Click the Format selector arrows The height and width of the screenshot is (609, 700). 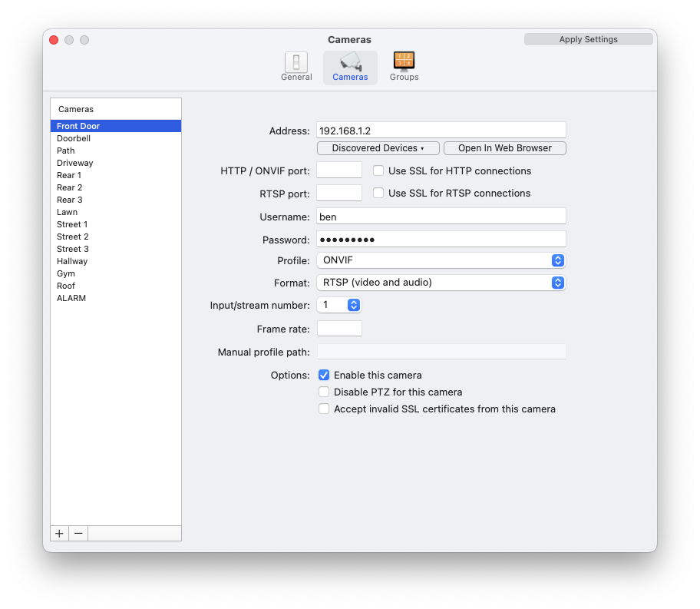pyautogui.click(x=560, y=283)
